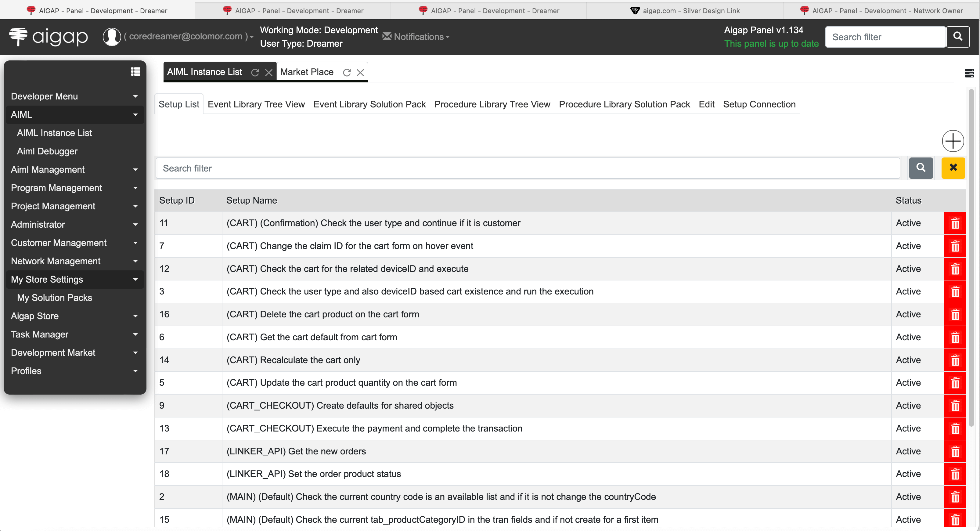Expand Development Market in sidebar
This screenshot has height=531, width=980.
[74, 352]
